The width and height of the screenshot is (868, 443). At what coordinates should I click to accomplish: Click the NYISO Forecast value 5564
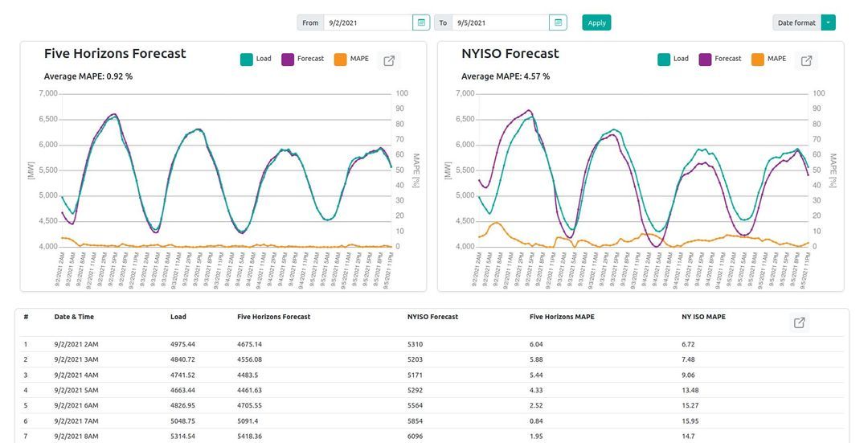(x=416, y=406)
